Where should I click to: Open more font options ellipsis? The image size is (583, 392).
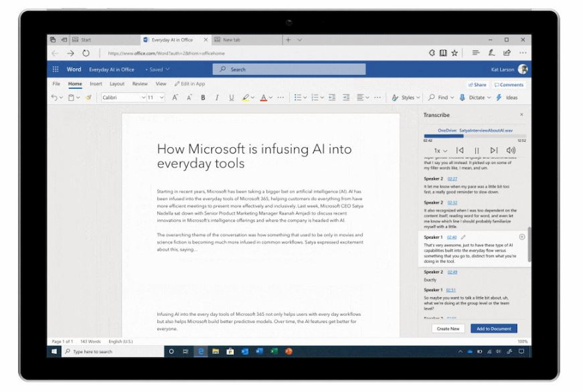click(281, 97)
